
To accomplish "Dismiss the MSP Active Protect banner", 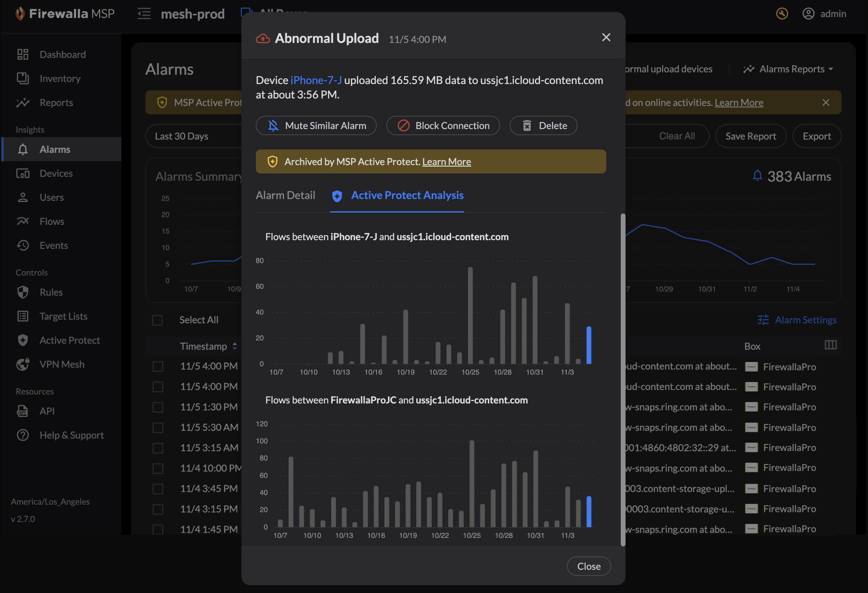I will tap(826, 103).
